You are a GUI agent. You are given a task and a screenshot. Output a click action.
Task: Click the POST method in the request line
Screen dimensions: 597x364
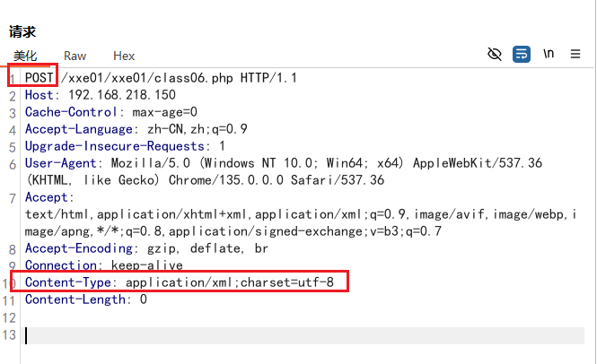pos(40,78)
